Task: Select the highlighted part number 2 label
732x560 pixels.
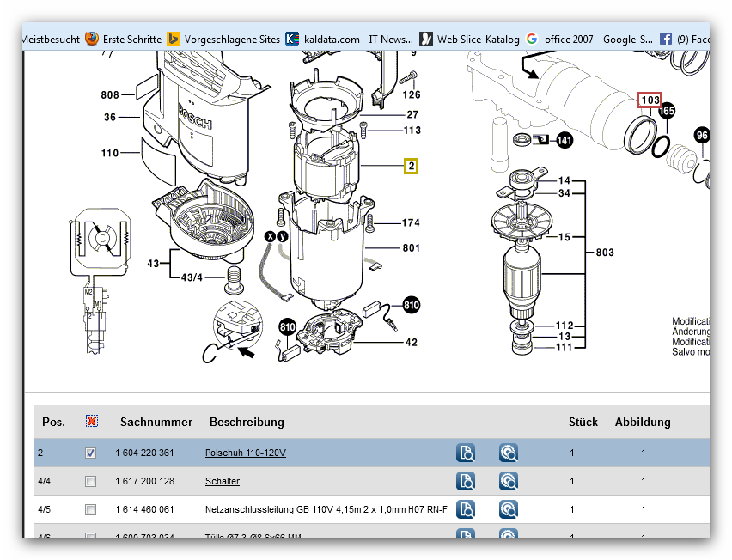Action: (x=411, y=166)
